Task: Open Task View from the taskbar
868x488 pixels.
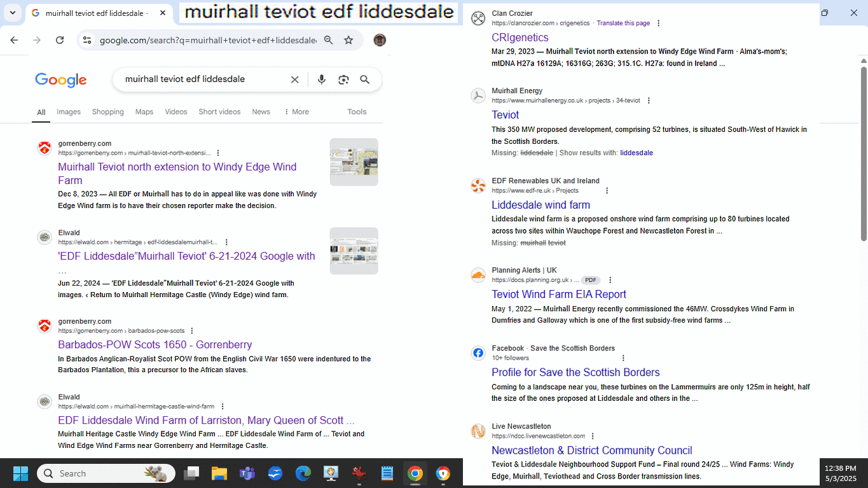Action: pyautogui.click(x=191, y=473)
